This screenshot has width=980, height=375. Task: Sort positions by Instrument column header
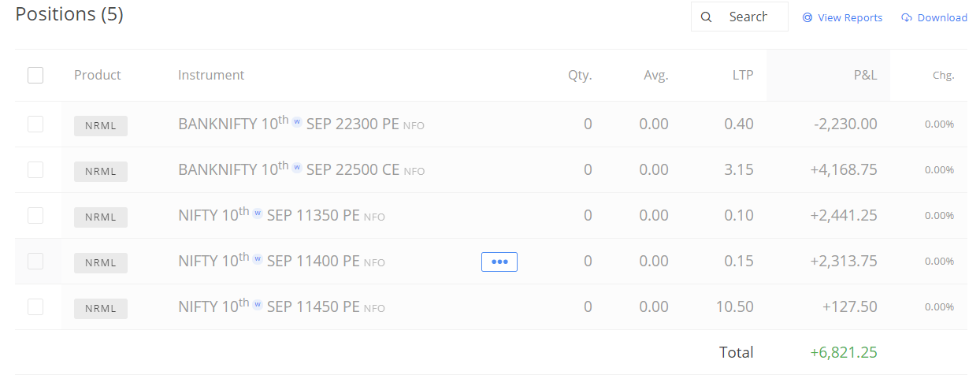(x=211, y=75)
